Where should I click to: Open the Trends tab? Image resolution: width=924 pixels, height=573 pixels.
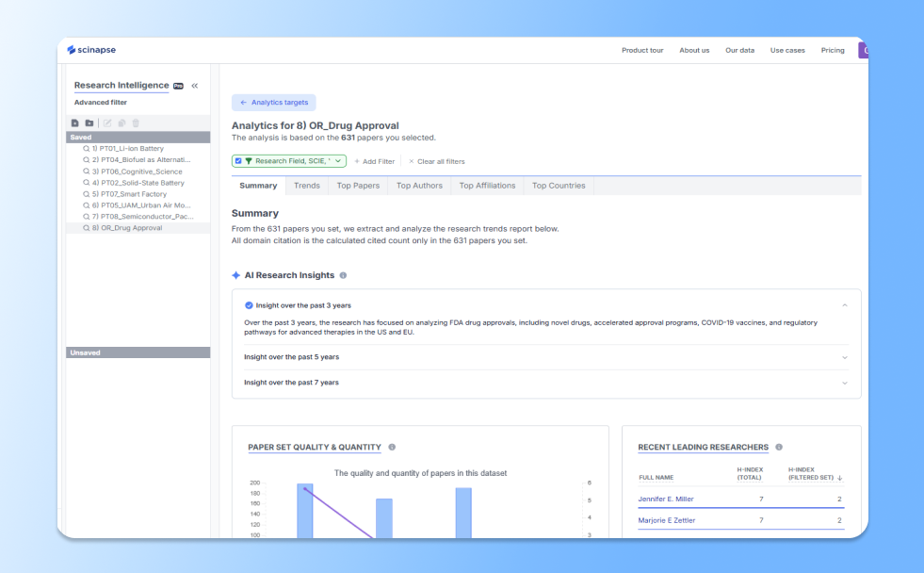coord(307,186)
